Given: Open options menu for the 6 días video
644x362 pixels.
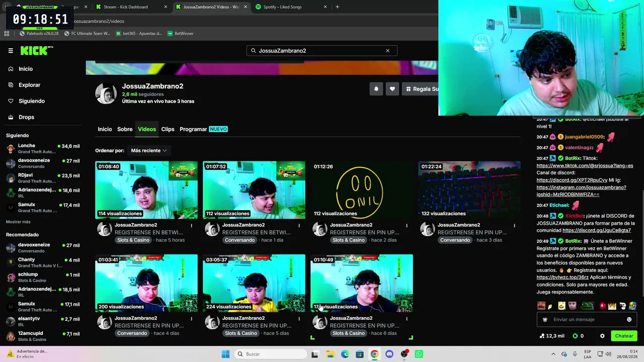Looking at the screenshot, I should [407, 319].
